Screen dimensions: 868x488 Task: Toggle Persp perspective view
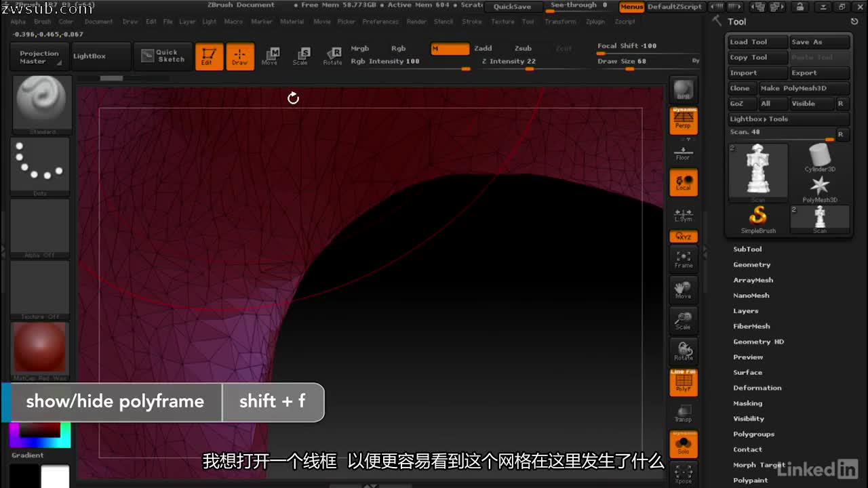(x=683, y=120)
